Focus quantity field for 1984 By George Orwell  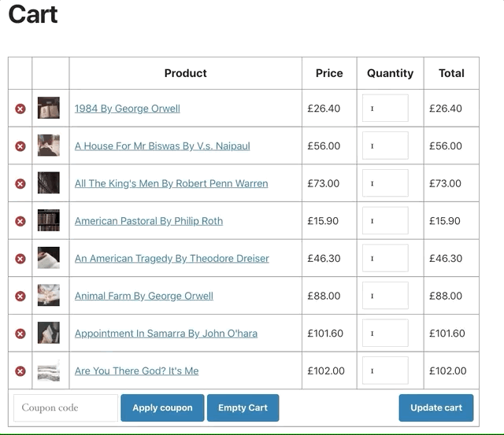385,109
